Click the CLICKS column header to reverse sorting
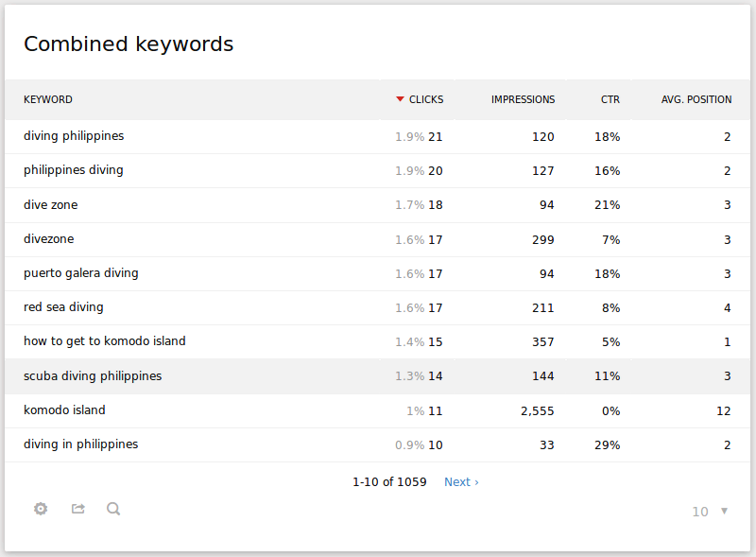 [x=425, y=99]
